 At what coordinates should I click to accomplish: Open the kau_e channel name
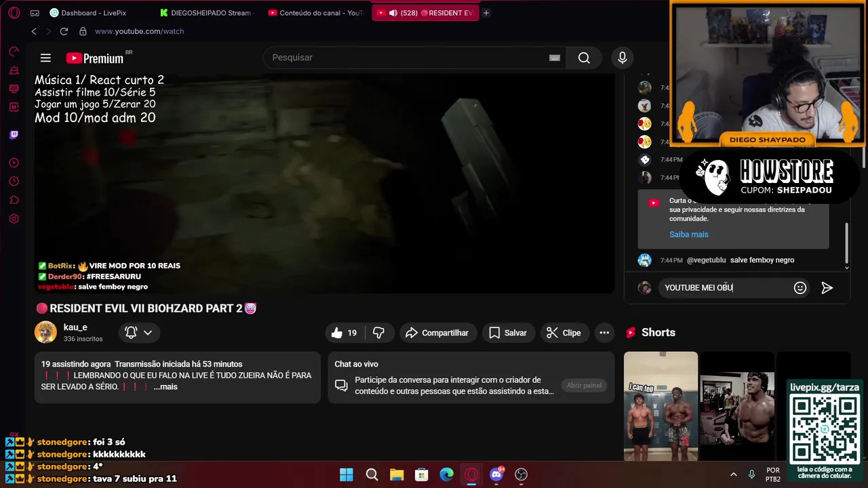pos(75,327)
